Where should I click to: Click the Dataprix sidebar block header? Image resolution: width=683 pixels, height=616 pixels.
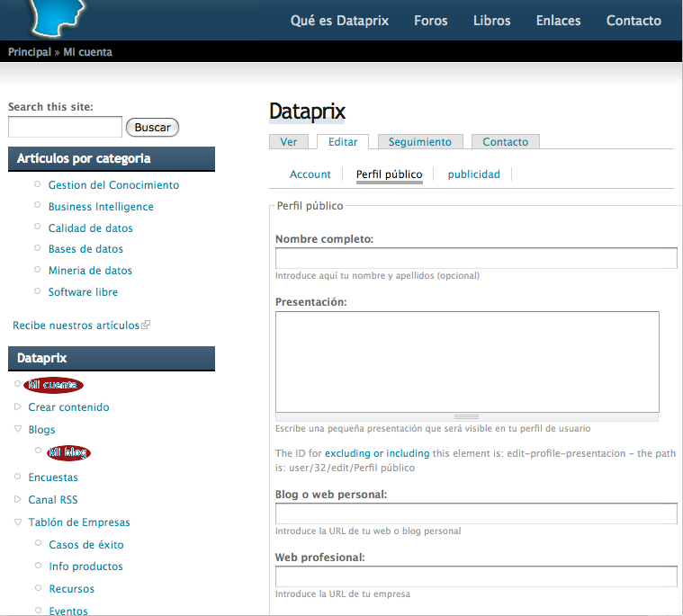112,358
